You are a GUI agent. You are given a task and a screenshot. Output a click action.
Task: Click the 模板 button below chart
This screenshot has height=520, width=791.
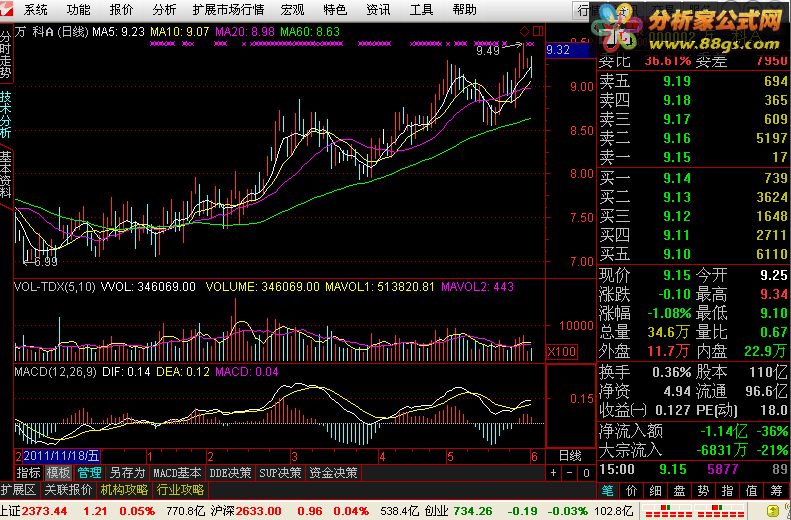(58, 473)
